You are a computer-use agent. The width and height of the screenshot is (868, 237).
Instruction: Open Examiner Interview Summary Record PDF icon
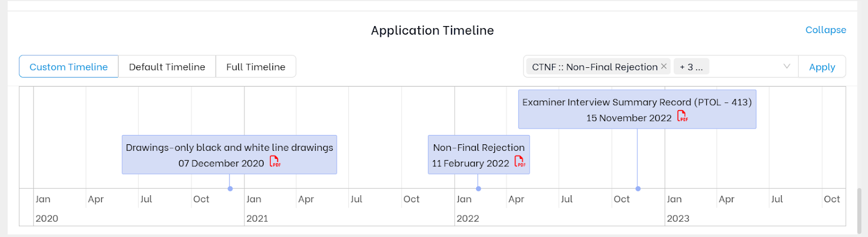pyautogui.click(x=682, y=116)
